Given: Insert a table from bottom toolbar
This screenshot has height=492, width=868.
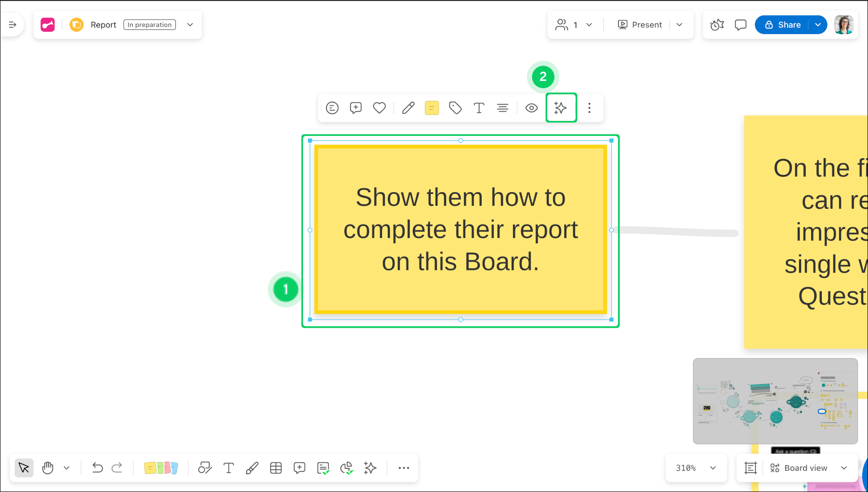Looking at the screenshot, I should pyautogui.click(x=276, y=468).
